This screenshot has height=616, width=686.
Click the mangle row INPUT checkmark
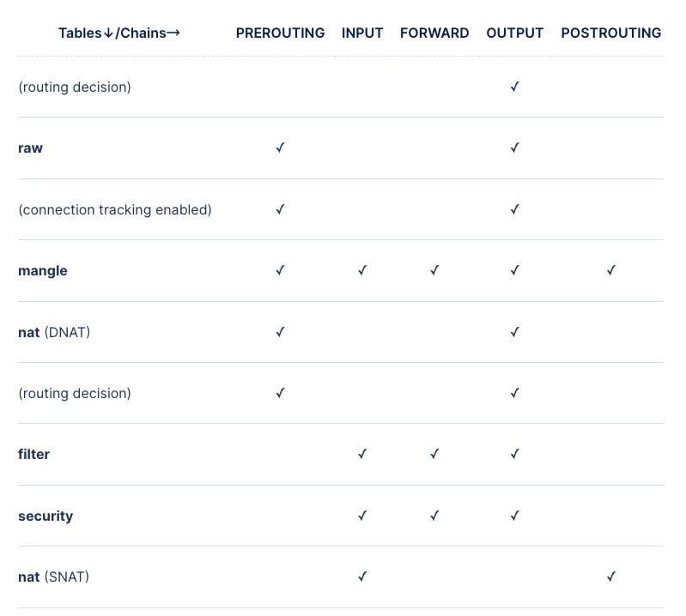click(362, 270)
